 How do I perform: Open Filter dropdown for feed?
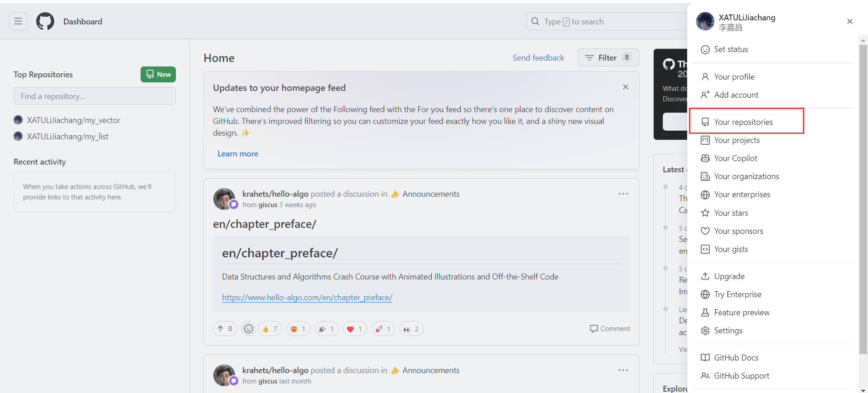click(x=608, y=57)
